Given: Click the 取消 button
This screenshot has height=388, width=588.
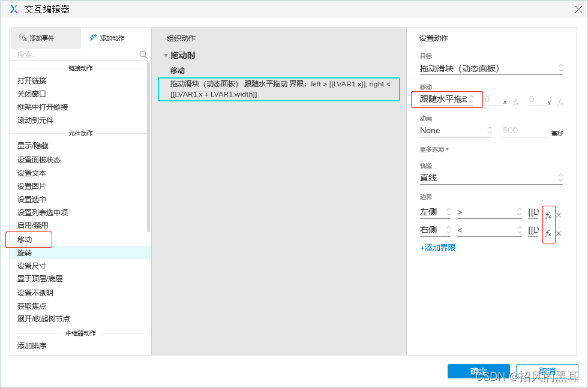Looking at the screenshot, I should coord(547,371).
